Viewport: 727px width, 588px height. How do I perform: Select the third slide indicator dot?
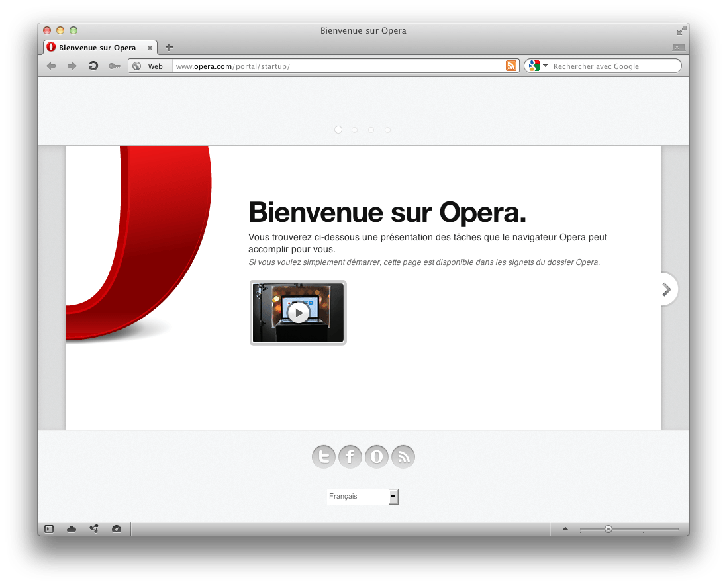click(371, 130)
